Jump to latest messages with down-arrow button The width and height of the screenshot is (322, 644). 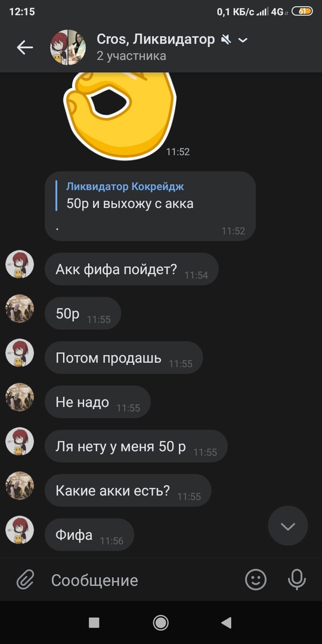287,526
